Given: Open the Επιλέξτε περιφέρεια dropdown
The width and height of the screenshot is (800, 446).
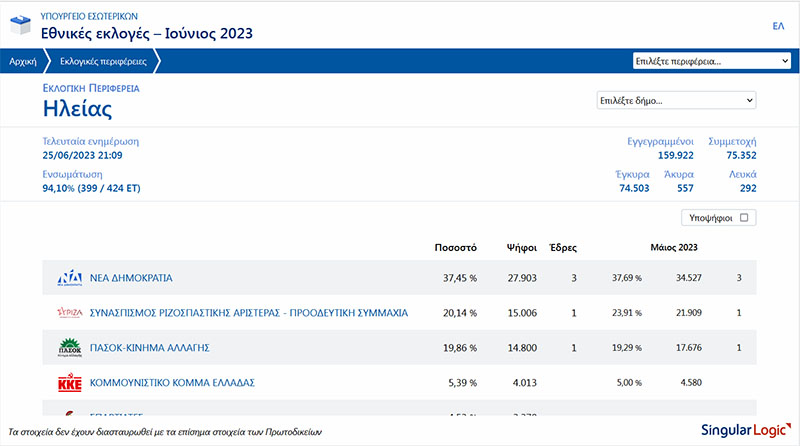Looking at the screenshot, I should click(x=711, y=61).
